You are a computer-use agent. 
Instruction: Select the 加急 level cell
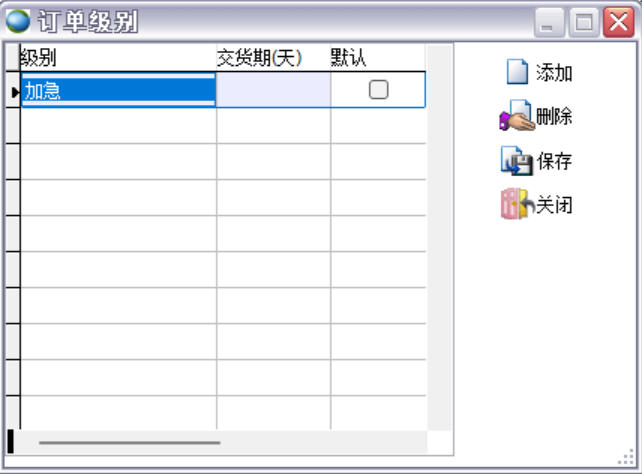coord(117,91)
